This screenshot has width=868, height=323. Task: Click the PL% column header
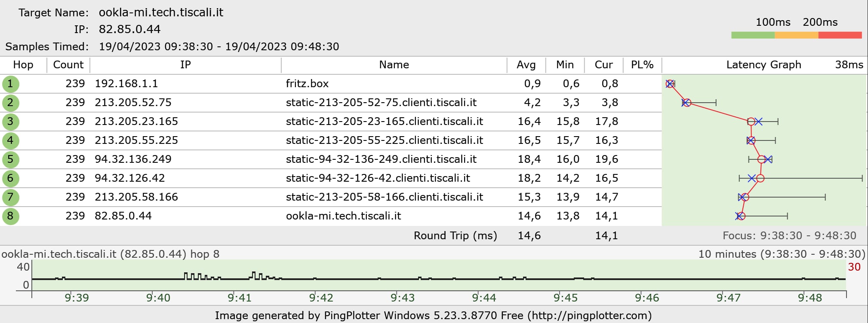642,65
